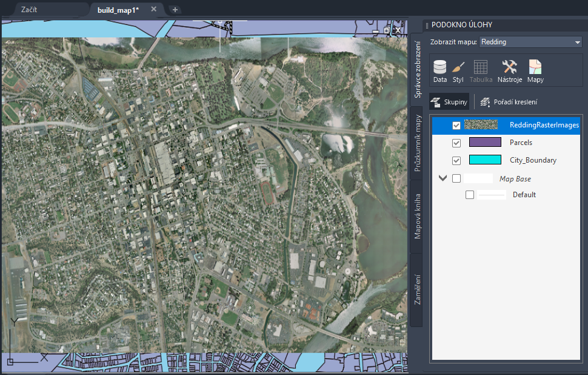Image resolution: width=588 pixels, height=375 pixels.
Task: Select the City_Boundary layer name
Action: [x=533, y=160]
